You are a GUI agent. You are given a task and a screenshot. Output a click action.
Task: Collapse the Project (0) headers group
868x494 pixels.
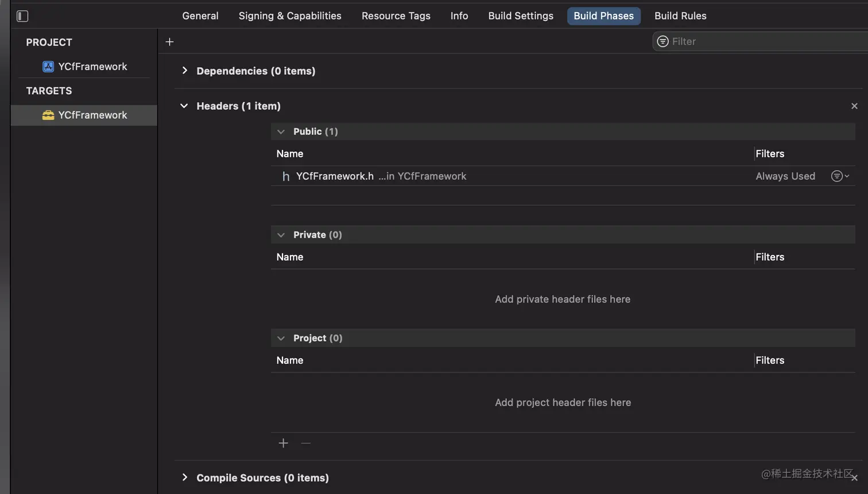pos(281,338)
